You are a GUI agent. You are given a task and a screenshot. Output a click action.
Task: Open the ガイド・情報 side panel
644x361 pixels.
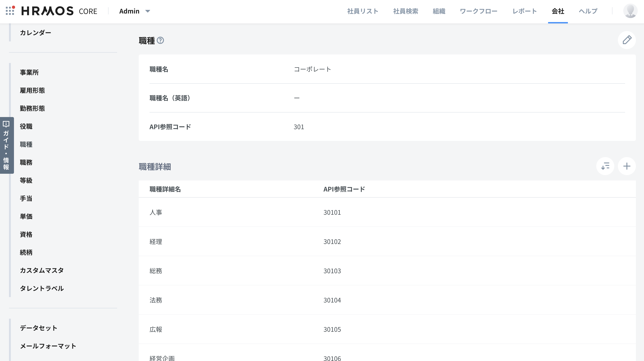click(x=7, y=145)
